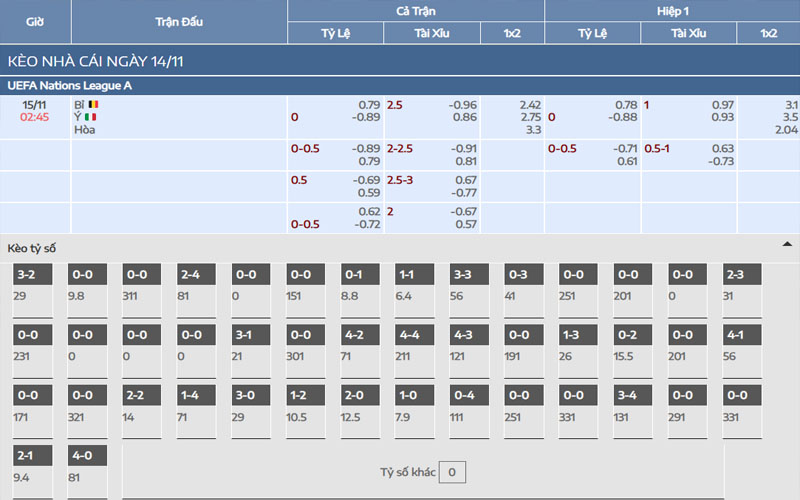The height and width of the screenshot is (500, 800).
Task: Pick the 0-2 score at 15.5 odds
Action: (x=633, y=334)
